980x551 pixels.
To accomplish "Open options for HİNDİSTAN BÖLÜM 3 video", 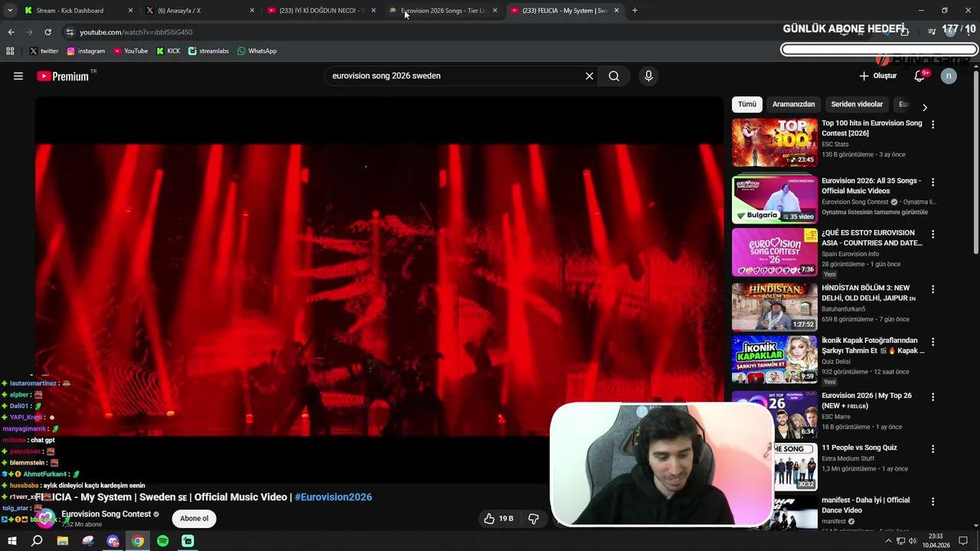I will 933,289.
